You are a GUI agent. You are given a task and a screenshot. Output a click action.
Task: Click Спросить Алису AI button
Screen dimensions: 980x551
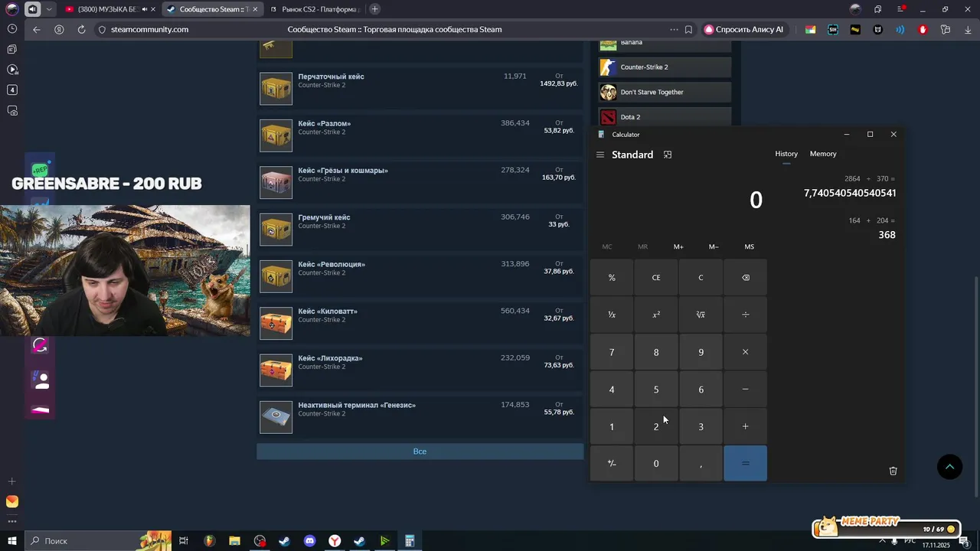(744, 30)
